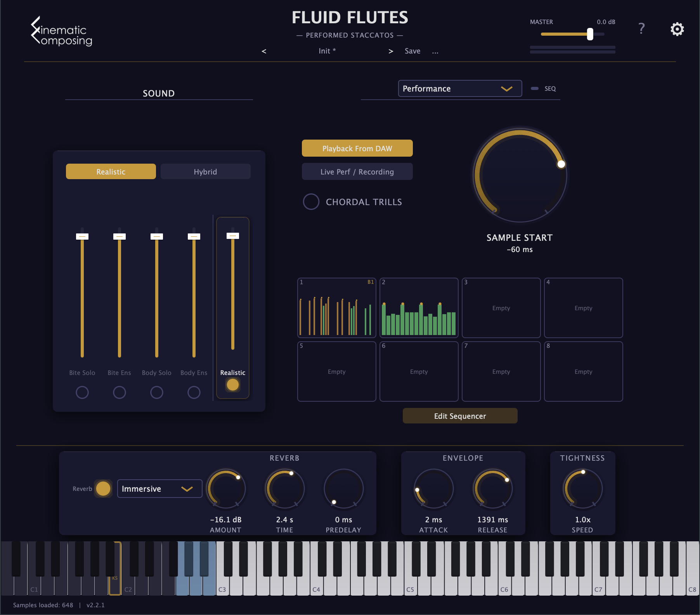Viewport: 700px width, 615px height.
Task: Enable the Chordal Trills radio button
Action: 311,202
